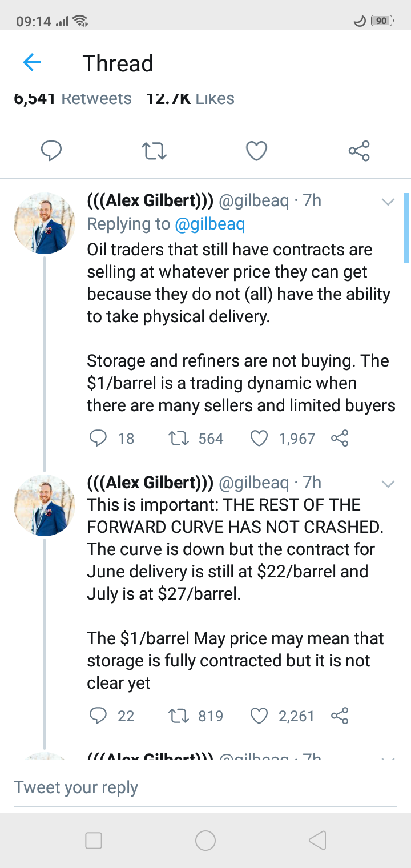Image resolution: width=411 pixels, height=868 pixels.
Task: Reply to the main tweet
Action: coord(51,151)
